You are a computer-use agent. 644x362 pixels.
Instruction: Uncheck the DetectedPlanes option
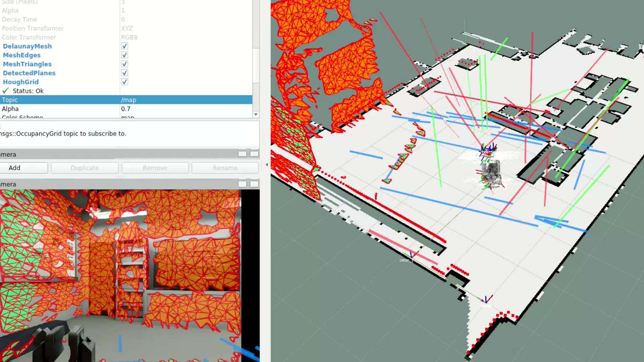(124, 73)
